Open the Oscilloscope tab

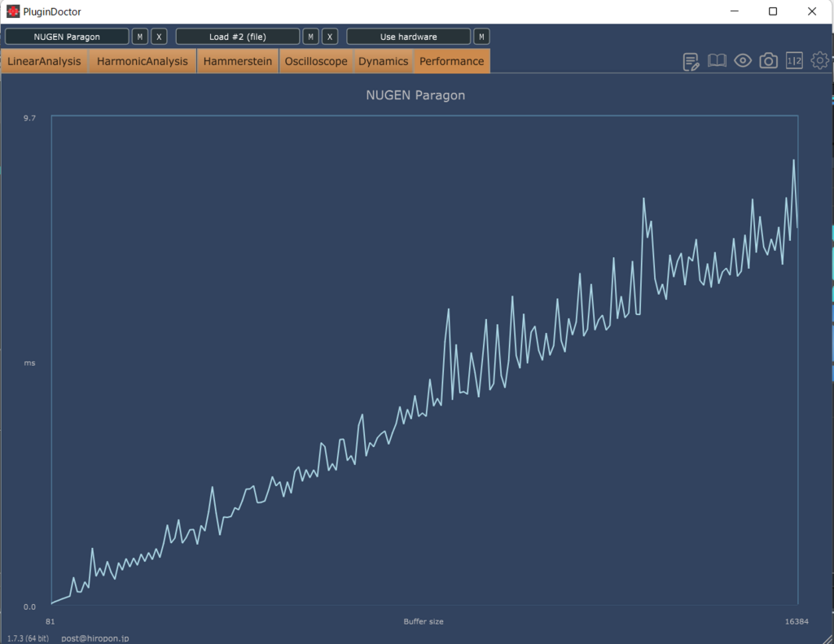click(316, 61)
